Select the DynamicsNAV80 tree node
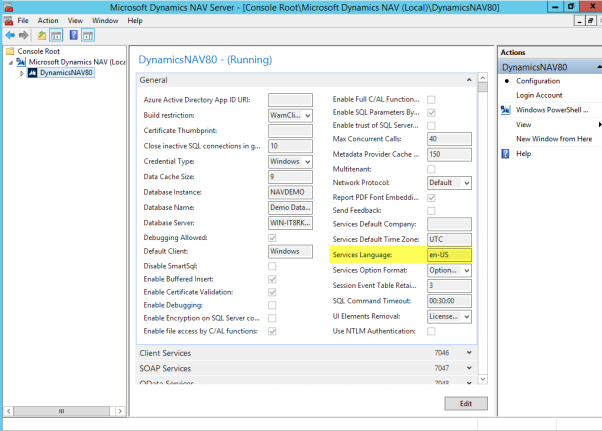Screen dimensions: 602x431 (66, 73)
